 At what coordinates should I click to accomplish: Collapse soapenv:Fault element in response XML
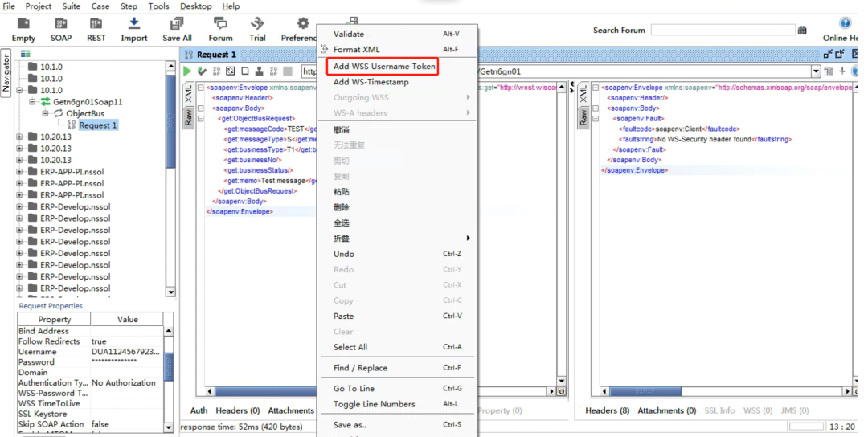pos(596,118)
